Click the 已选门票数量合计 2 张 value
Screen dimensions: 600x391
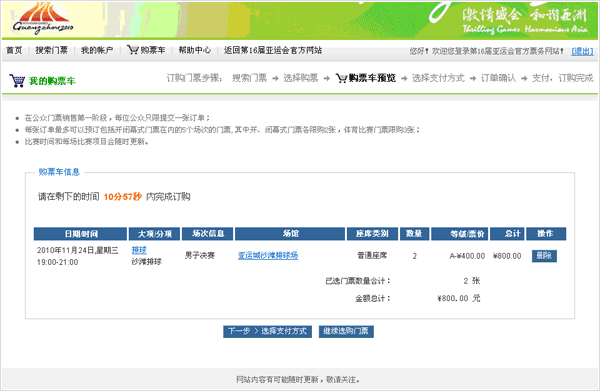[472, 281]
